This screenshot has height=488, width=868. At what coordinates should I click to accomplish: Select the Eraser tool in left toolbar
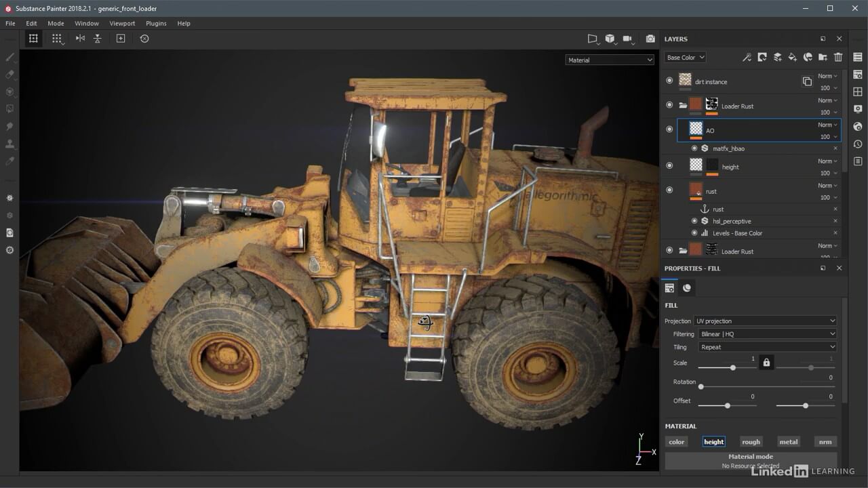click(9, 75)
